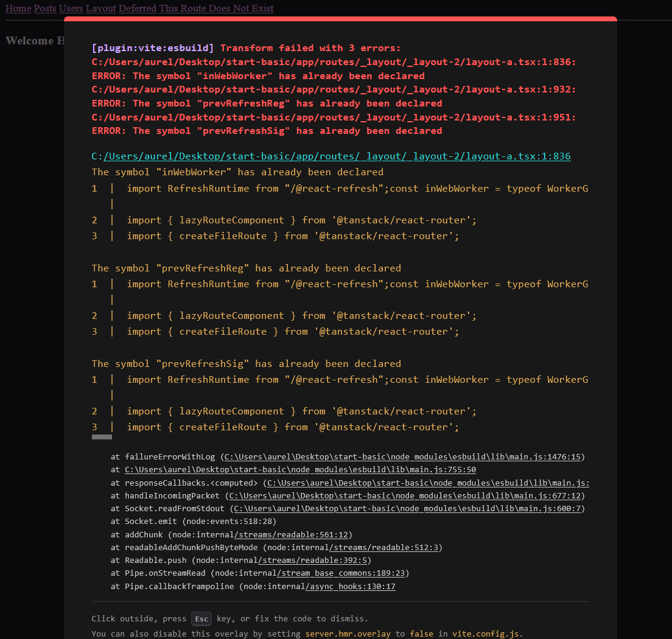Click red error line mentioning "prevRefreshSig"

tap(267, 131)
